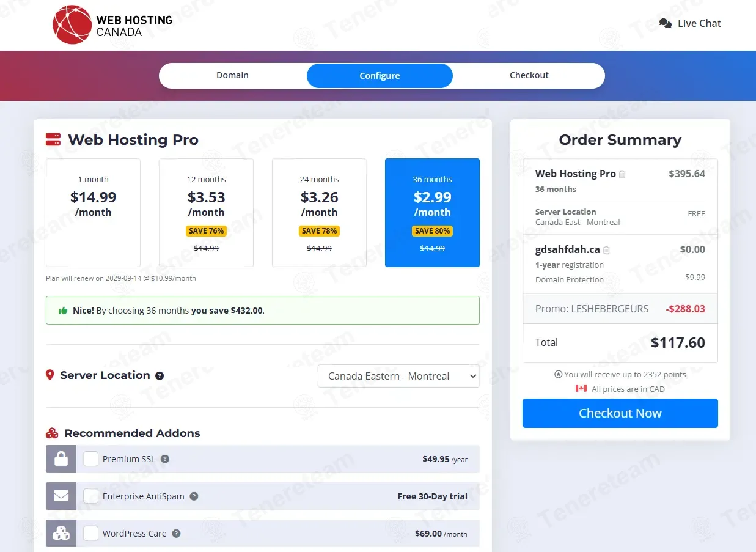Open the Premium SSL help question icon
756x552 pixels.
pyautogui.click(x=165, y=459)
